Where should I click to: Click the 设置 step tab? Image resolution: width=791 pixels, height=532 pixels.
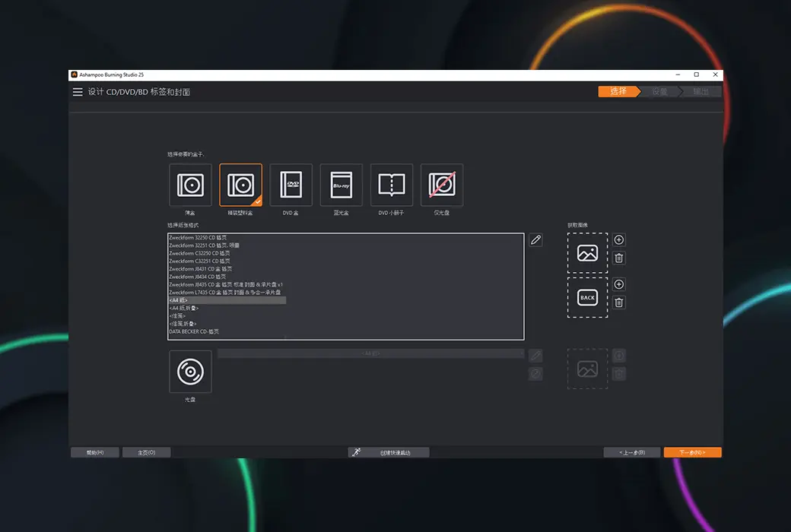(660, 91)
